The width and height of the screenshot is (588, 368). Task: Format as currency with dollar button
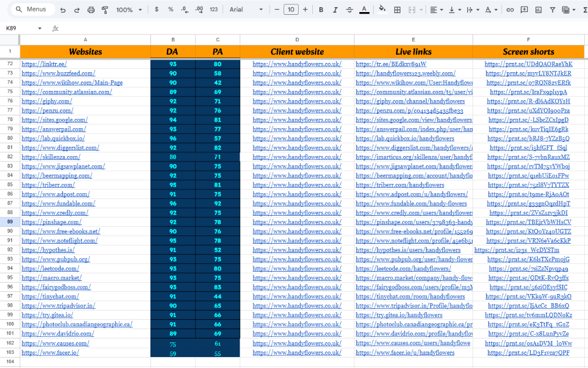click(157, 10)
